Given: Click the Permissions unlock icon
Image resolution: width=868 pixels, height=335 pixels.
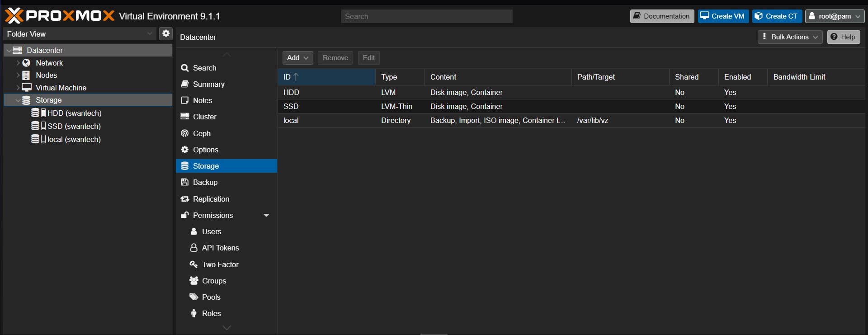Looking at the screenshot, I should coord(184,215).
